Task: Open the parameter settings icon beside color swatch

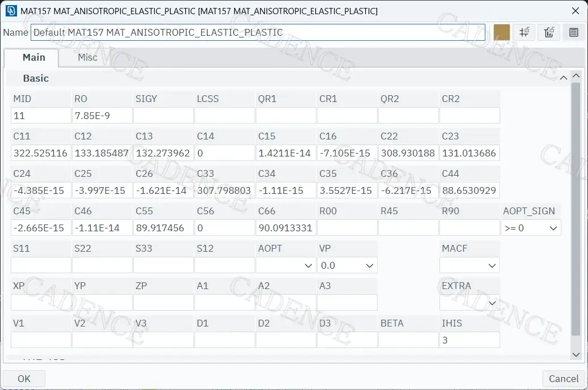Action: pos(524,32)
